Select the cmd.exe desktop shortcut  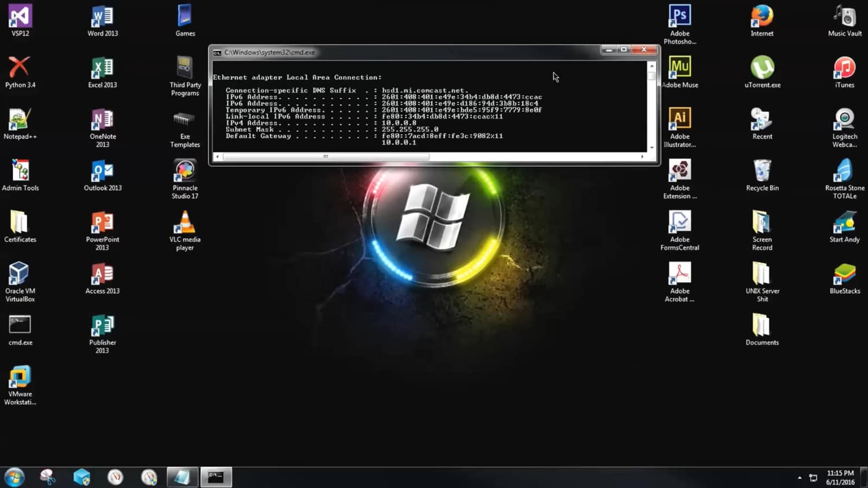(x=20, y=330)
